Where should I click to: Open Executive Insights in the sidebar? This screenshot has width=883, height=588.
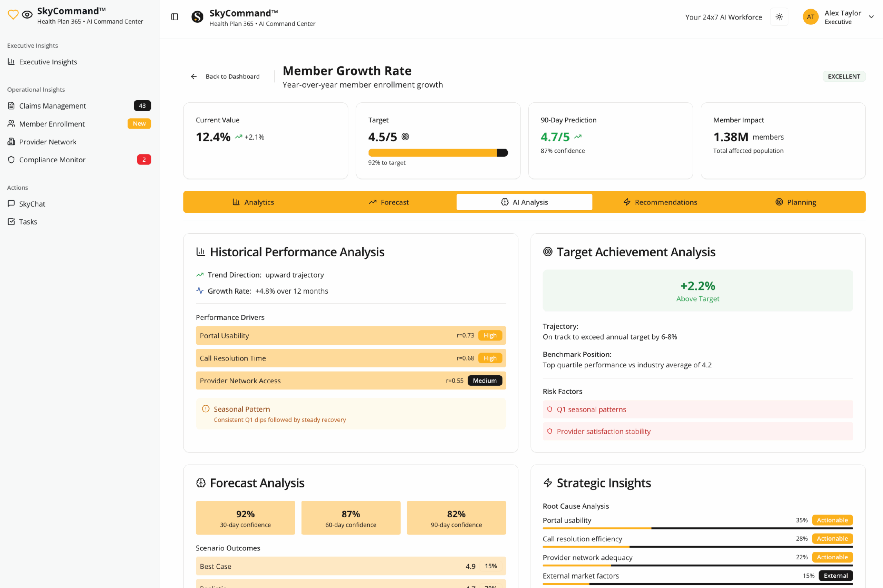point(48,62)
